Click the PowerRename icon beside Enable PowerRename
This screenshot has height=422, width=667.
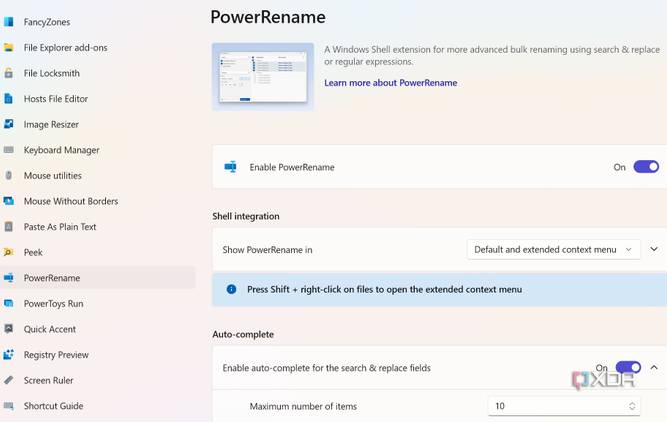click(231, 167)
